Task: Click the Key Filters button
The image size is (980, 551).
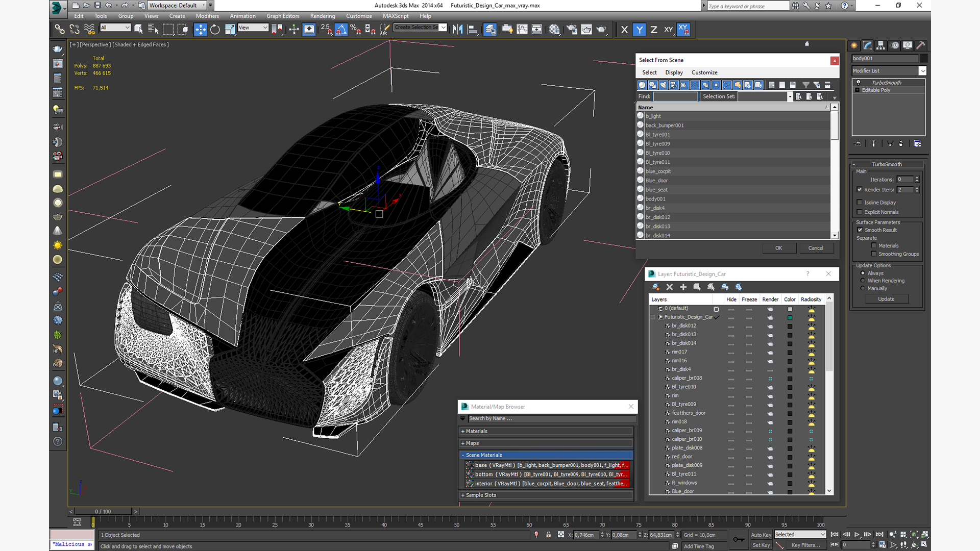Action: coord(806,545)
